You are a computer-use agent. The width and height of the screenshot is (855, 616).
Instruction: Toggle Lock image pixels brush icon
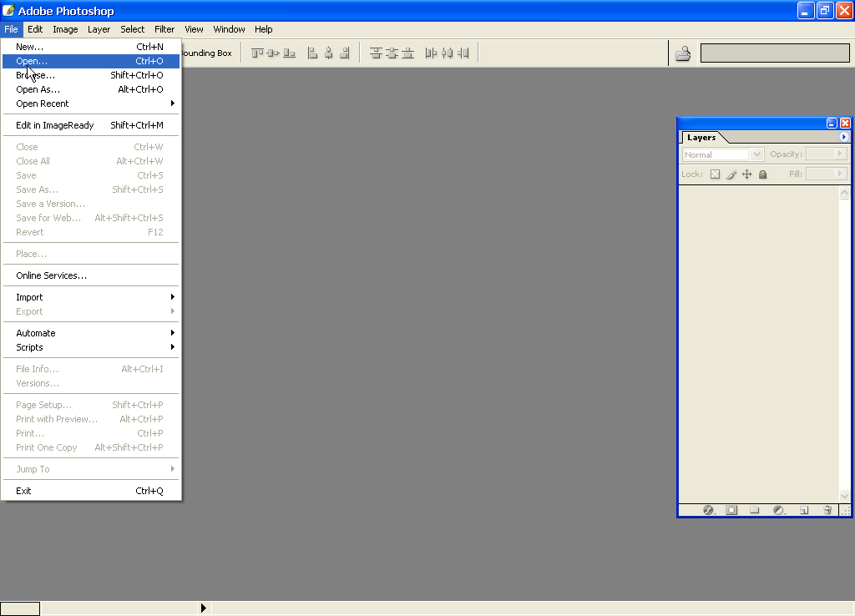731,174
